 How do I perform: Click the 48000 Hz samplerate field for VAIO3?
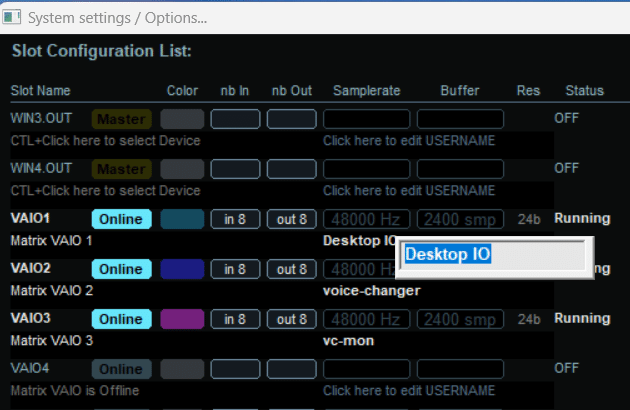(x=366, y=319)
